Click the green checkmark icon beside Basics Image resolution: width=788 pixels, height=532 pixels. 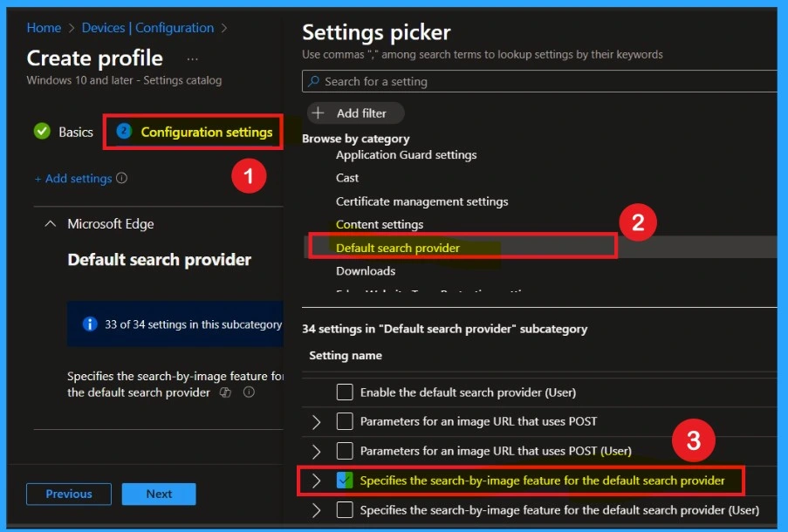(42, 131)
